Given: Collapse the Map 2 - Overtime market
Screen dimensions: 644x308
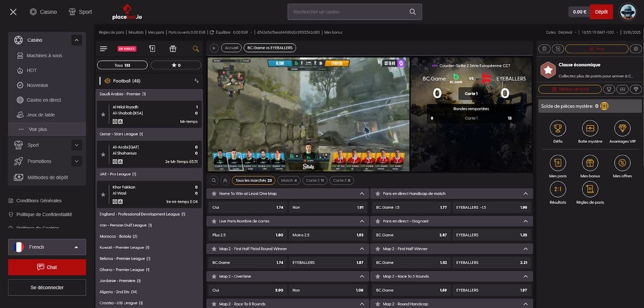Looking at the screenshot, I should [x=362, y=276].
